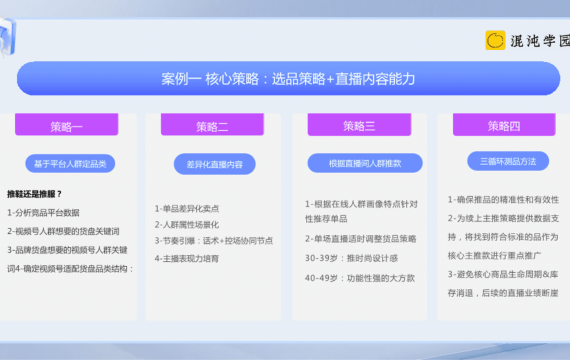Click the 2-视频号人群想要的货盘关键词 line
This screenshot has height=360, width=570.
pos(63,231)
